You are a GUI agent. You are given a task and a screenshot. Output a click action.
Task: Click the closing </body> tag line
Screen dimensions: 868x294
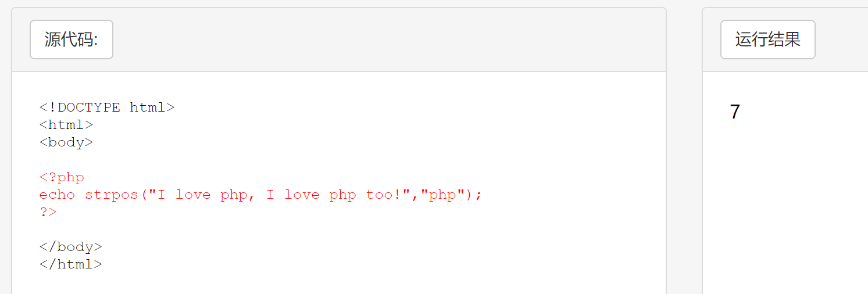(x=71, y=247)
